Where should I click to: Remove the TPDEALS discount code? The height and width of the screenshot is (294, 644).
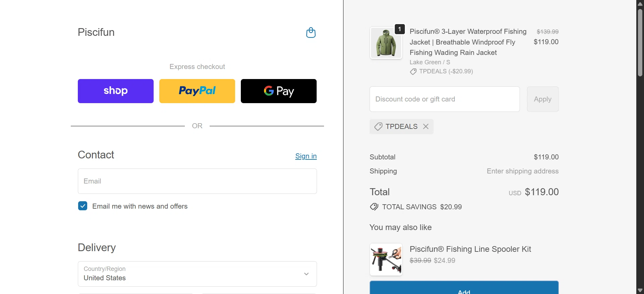426,127
